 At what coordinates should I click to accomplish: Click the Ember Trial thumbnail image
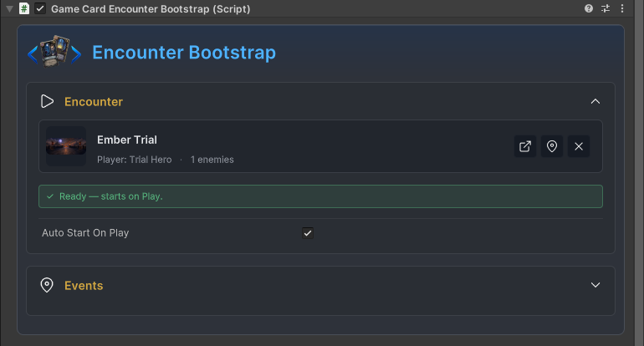click(66, 146)
